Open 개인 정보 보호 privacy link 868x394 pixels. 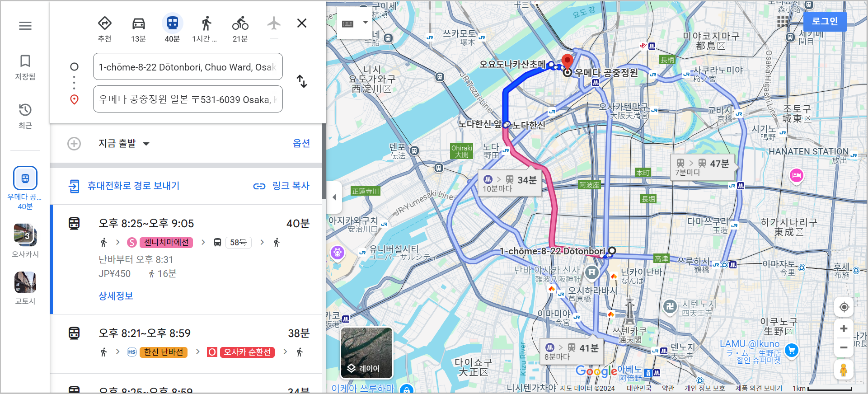pos(704,388)
